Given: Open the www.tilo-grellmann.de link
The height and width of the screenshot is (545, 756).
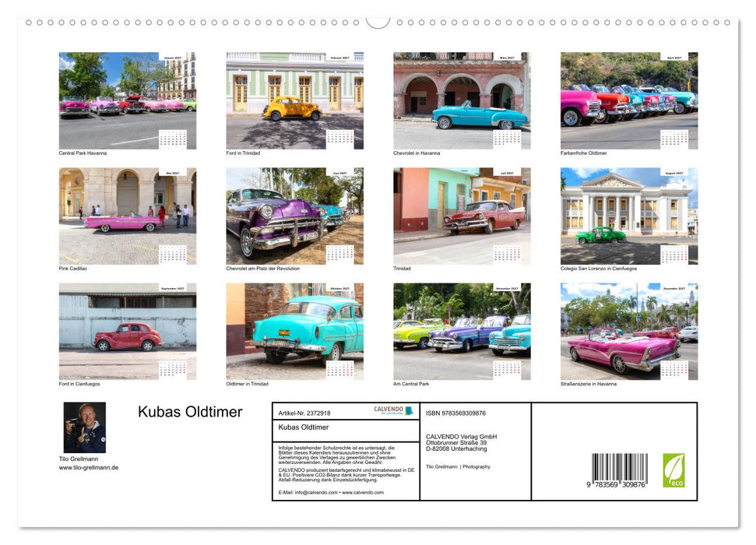Looking at the screenshot, I should tap(89, 468).
